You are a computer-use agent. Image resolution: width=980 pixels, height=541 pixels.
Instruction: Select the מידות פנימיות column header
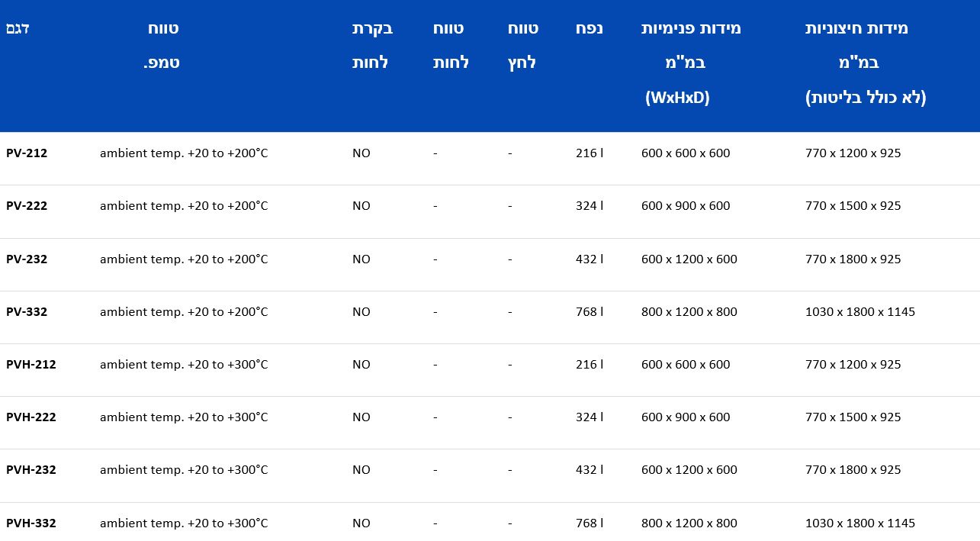pos(690,63)
